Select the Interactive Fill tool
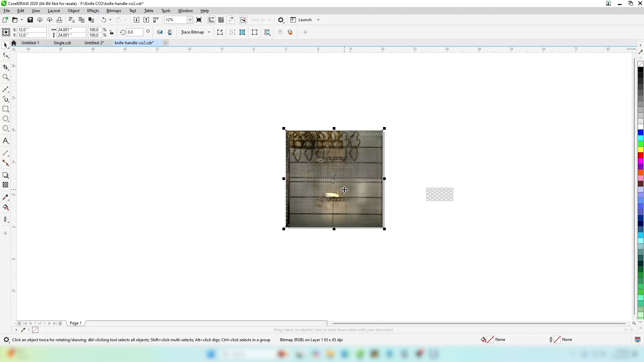Screen dimensions: 644x362 click(x=6, y=207)
